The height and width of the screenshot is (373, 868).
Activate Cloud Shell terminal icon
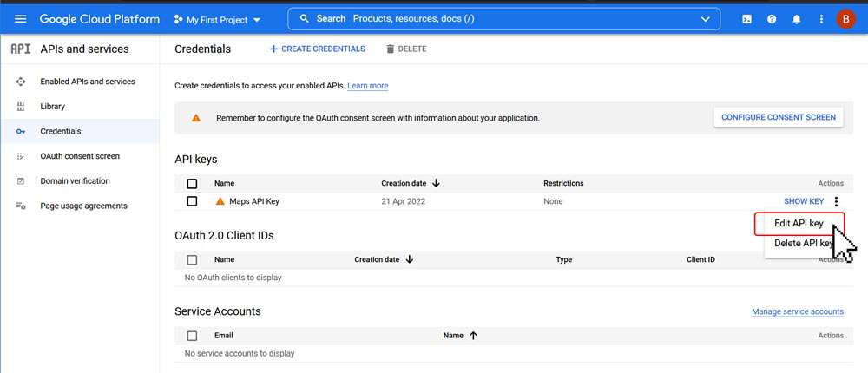pyautogui.click(x=746, y=19)
